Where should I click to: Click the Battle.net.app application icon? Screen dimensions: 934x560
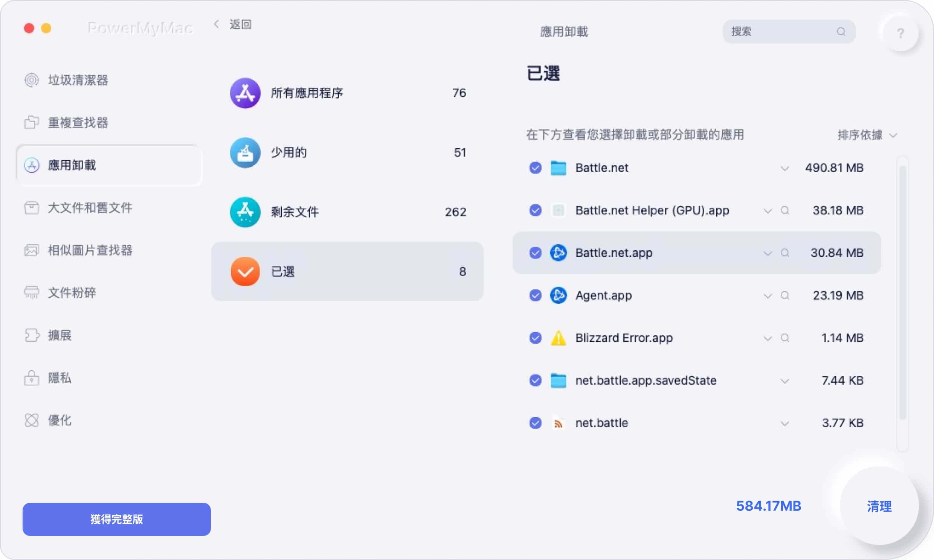559,253
